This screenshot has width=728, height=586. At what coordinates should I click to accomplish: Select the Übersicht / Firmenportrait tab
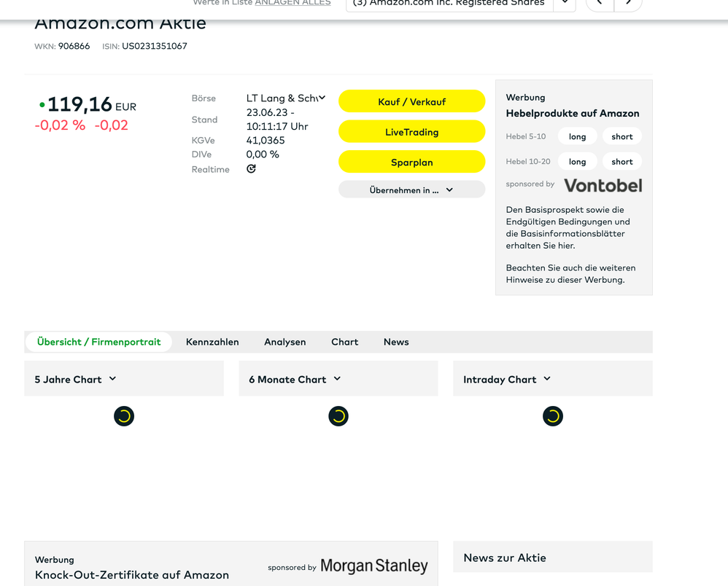pyautogui.click(x=99, y=342)
